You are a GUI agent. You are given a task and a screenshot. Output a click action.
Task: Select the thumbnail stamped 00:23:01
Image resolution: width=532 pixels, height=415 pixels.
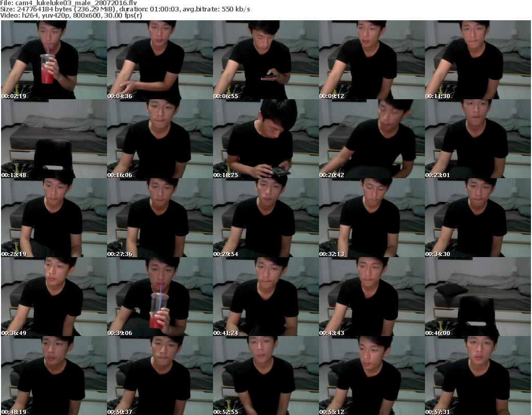(478, 139)
